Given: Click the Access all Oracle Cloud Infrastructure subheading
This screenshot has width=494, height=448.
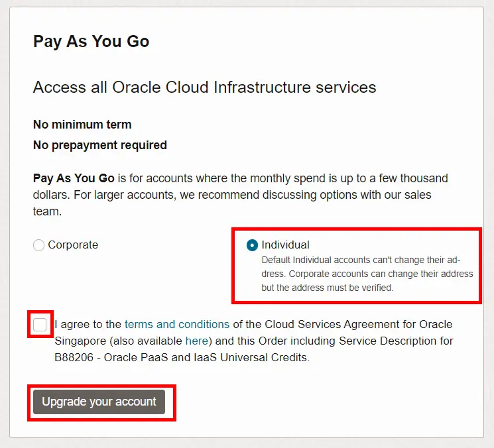Looking at the screenshot, I should (x=204, y=87).
